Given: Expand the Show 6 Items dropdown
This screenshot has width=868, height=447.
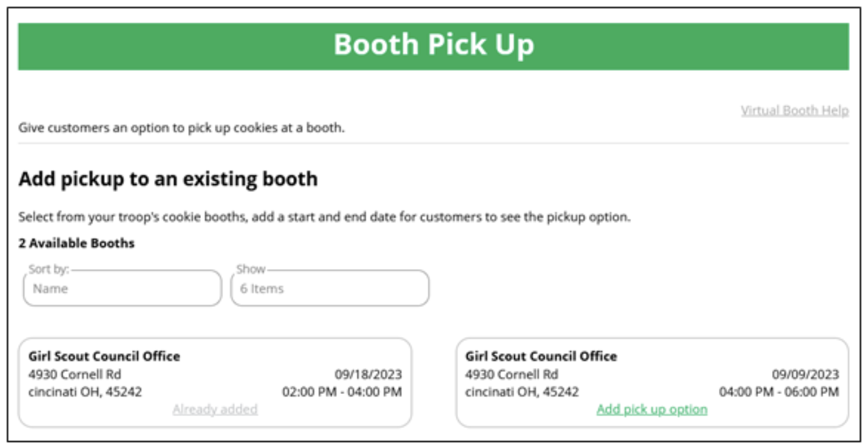Looking at the screenshot, I should [330, 289].
